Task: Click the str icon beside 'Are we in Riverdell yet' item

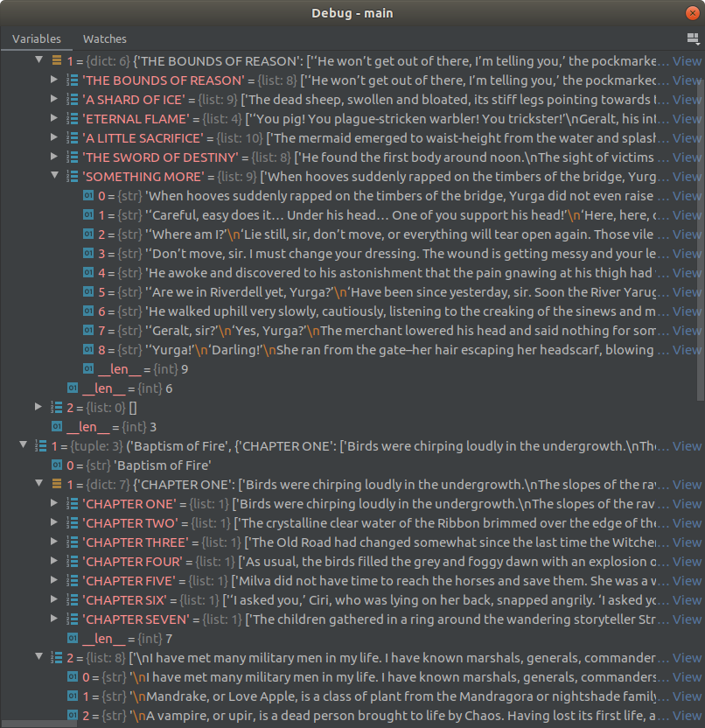Action: 88,291
